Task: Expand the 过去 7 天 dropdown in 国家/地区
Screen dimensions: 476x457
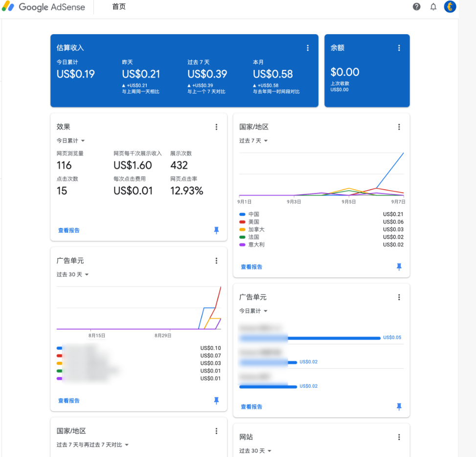Action: (x=252, y=140)
